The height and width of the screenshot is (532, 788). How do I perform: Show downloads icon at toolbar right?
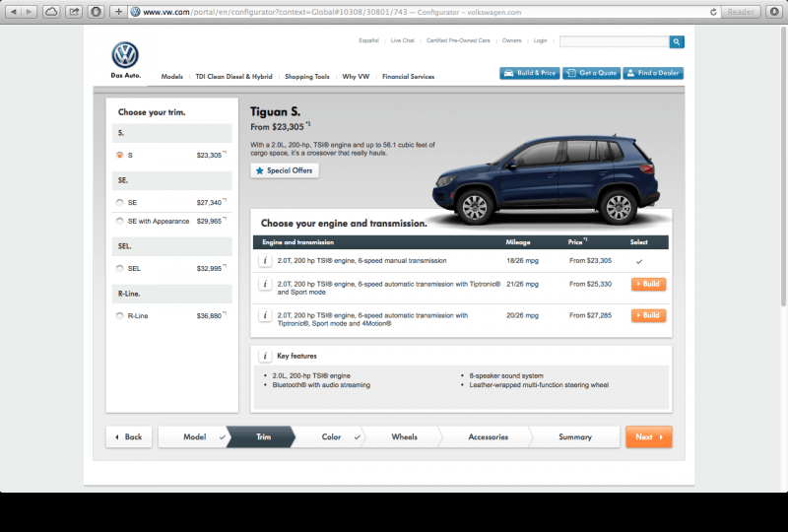[x=774, y=12]
